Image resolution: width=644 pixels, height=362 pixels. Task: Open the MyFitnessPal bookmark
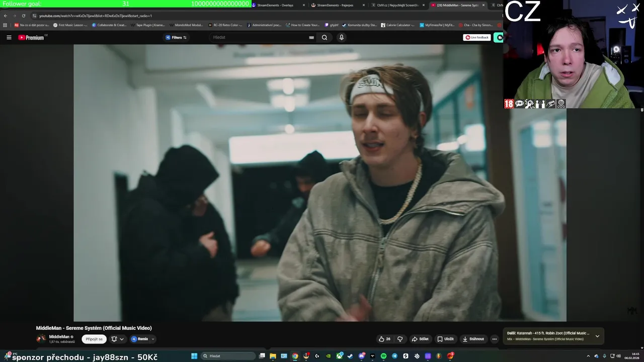point(437,25)
